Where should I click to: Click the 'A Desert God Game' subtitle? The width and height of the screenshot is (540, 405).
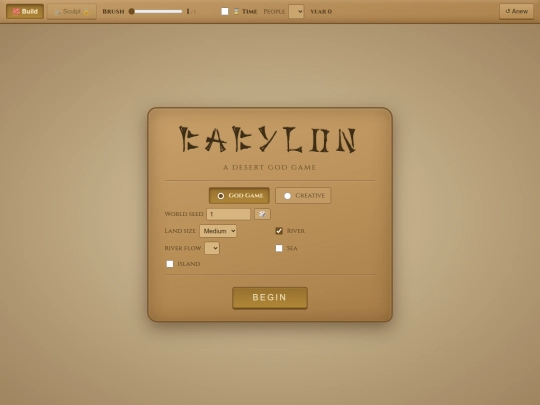tap(270, 167)
